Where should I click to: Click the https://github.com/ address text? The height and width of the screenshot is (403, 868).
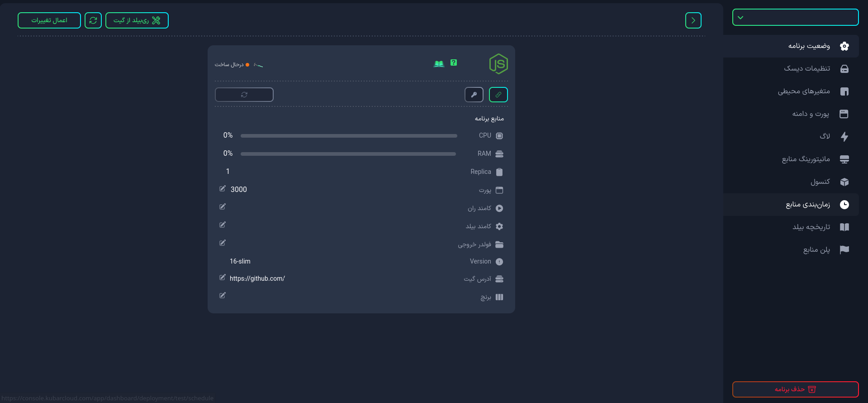pos(257,278)
